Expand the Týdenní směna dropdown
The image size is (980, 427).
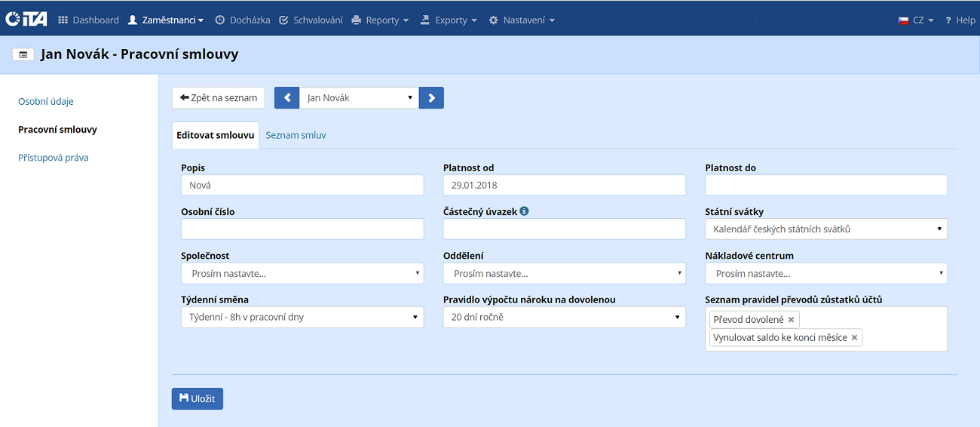[302, 317]
